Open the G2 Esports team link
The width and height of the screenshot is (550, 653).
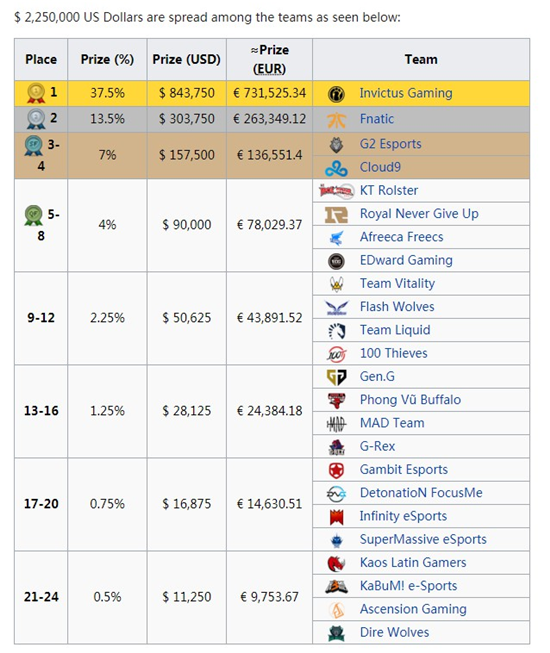391,144
